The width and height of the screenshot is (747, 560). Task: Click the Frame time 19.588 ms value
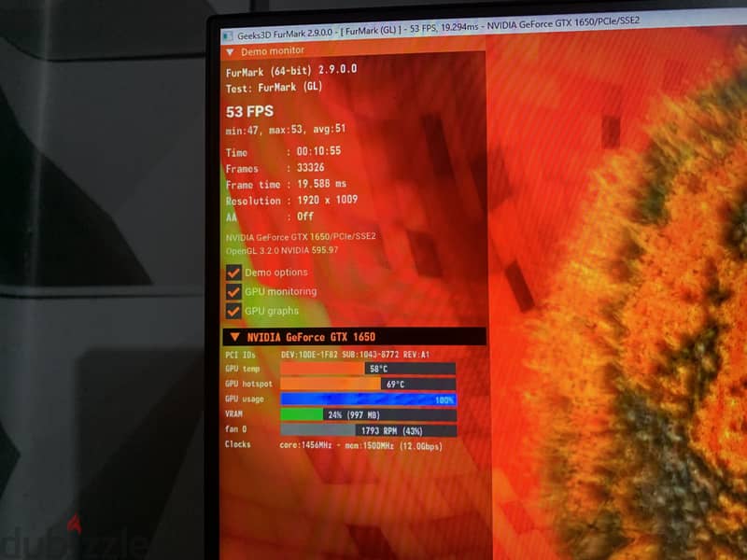coord(322,184)
